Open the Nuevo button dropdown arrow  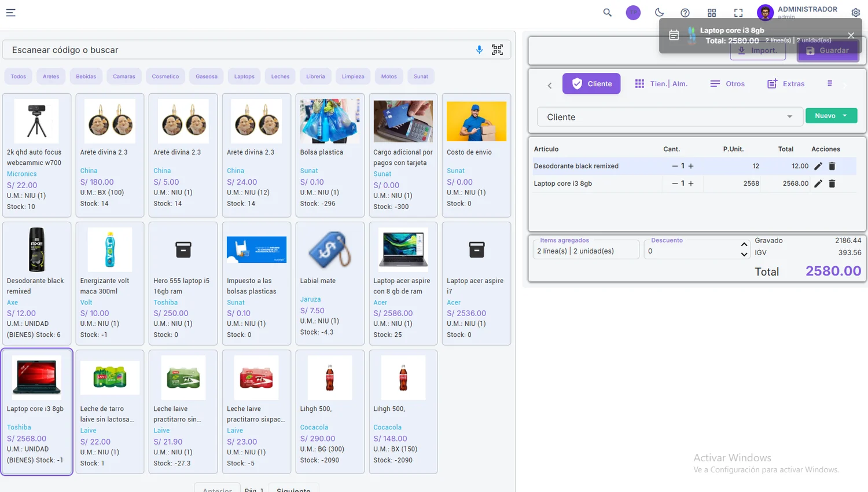coord(845,116)
